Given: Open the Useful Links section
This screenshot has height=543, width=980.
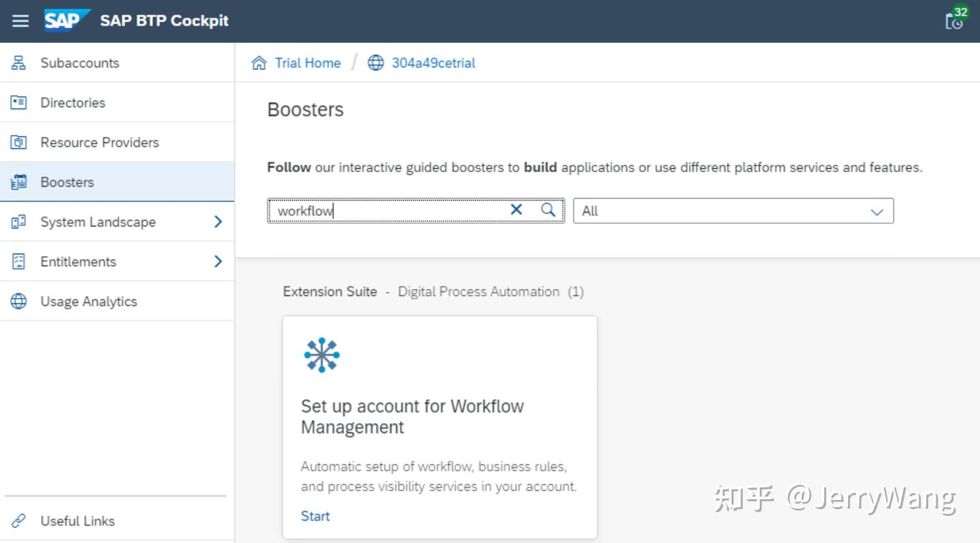Looking at the screenshot, I should 77,521.
